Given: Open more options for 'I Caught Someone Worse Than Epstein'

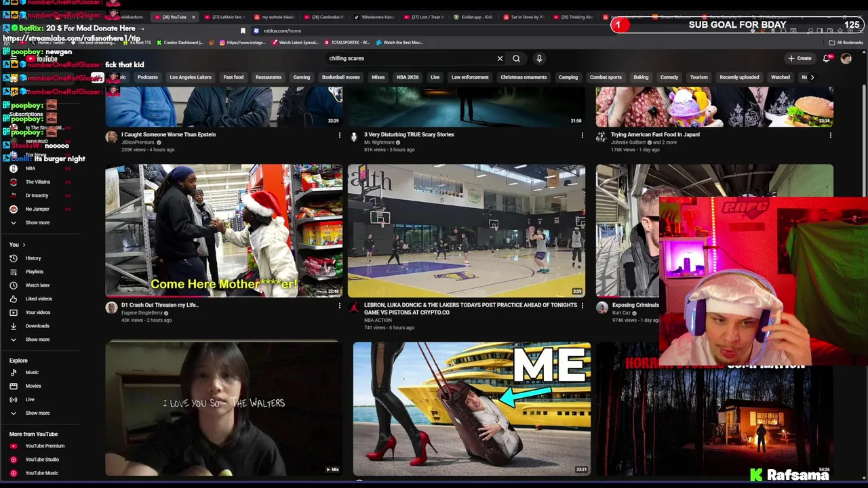Looking at the screenshot, I should pyautogui.click(x=339, y=135).
